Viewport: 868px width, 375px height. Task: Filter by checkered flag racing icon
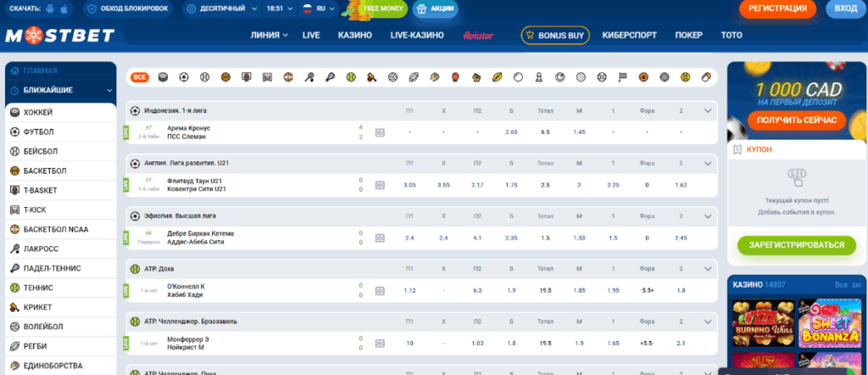622,77
